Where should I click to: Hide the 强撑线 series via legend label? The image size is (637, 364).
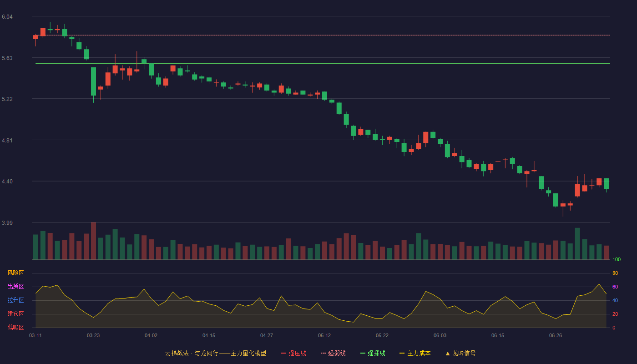(x=376, y=354)
